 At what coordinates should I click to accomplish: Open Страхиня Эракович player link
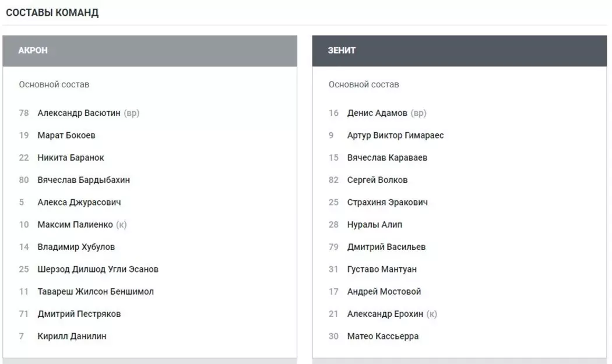[387, 202]
